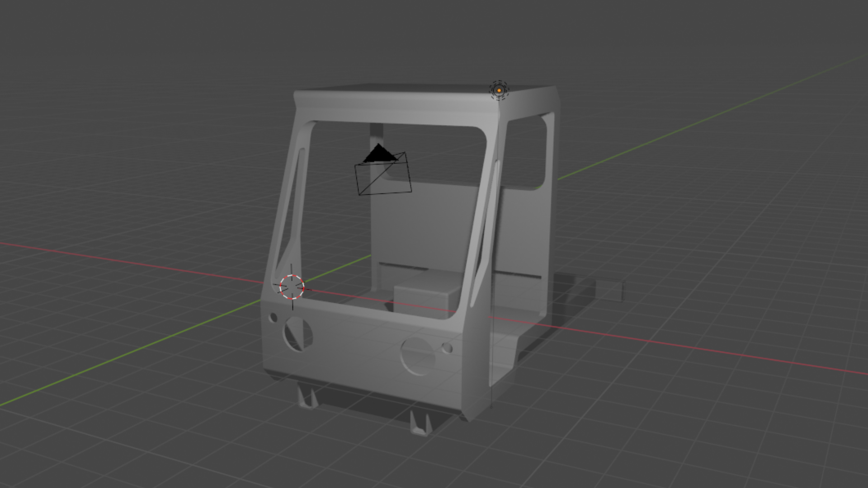The height and width of the screenshot is (488, 868).
Task: Click the camera's black up-direction triangle
Action: (x=379, y=154)
